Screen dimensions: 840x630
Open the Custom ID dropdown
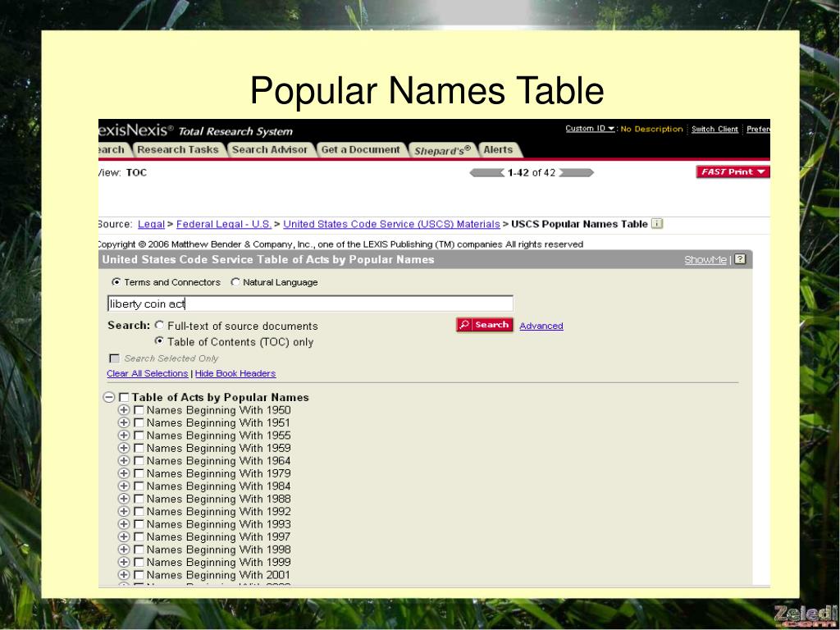coord(590,129)
